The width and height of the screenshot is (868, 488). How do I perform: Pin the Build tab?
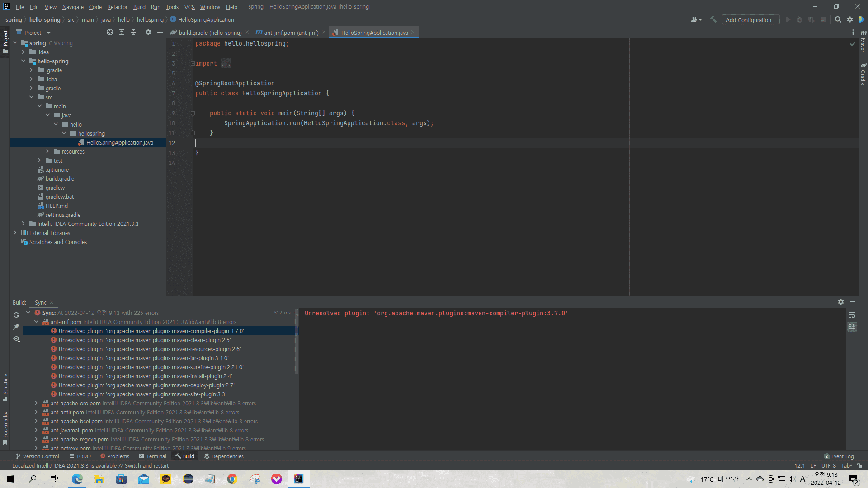coord(16,326)
